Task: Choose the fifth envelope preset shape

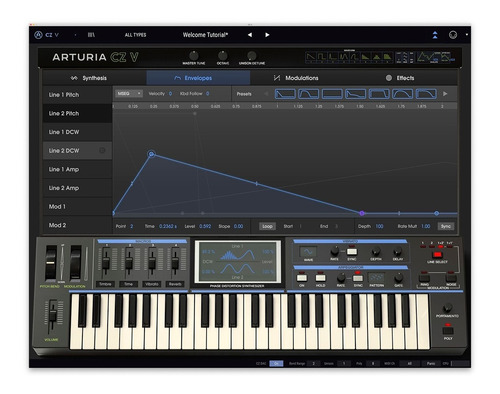Action: [x=379, y=94]
